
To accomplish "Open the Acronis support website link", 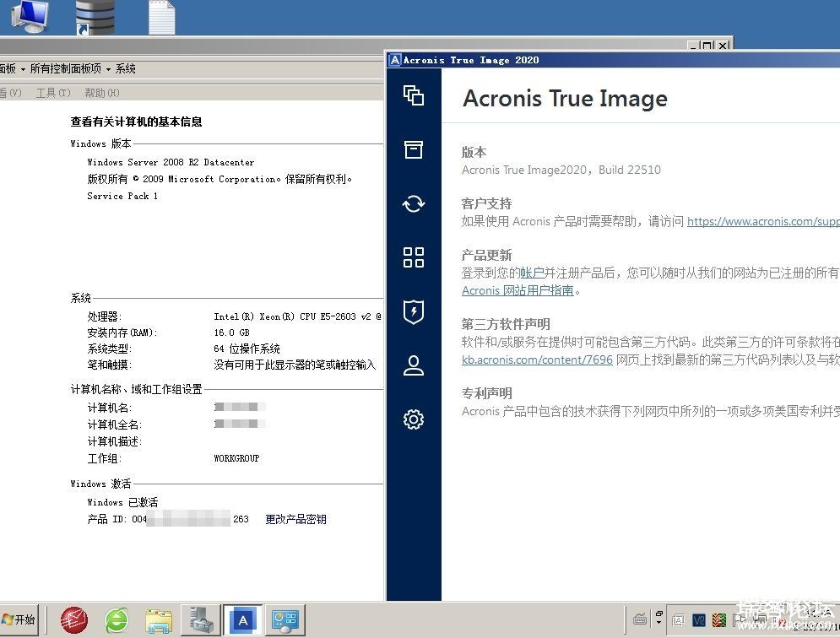I will click(763, 221).
